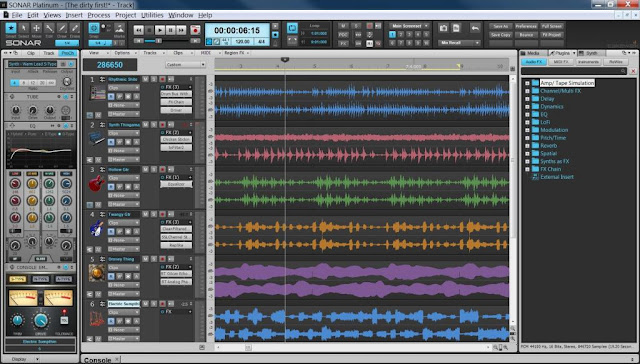Screen dimensions: 640x364
Task: Pick the Edit tool
Action: (49, 29)
